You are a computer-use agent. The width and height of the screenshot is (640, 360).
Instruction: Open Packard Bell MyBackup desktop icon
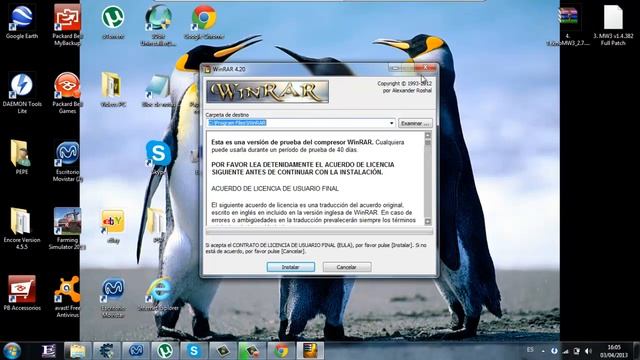point(67,25)
